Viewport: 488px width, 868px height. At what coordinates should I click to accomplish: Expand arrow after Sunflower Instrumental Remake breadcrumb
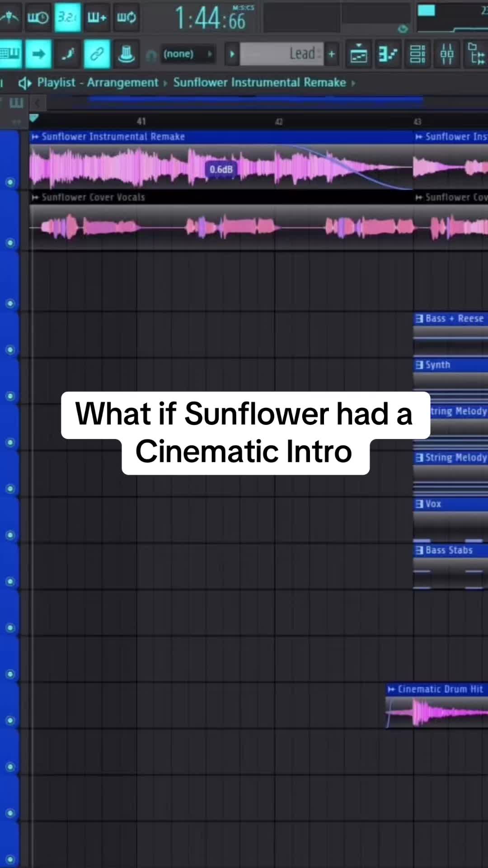(x=353, y=83)
